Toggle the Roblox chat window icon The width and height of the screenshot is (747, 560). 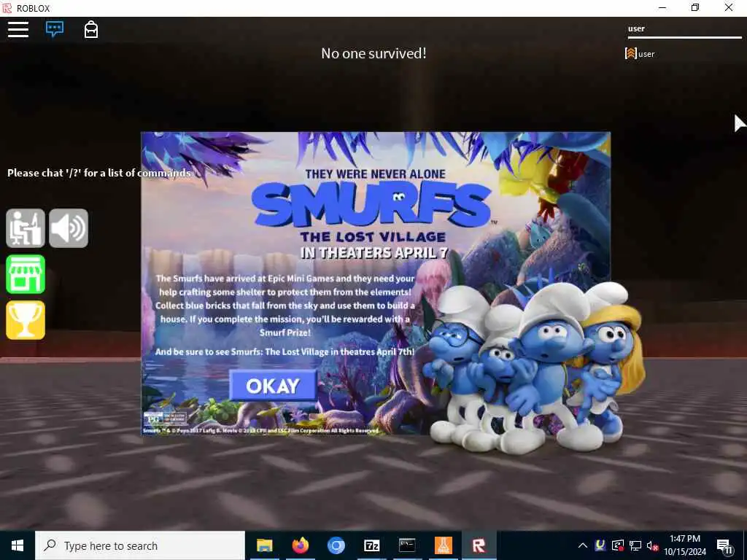pyautogui.click(x=55, y=29)
